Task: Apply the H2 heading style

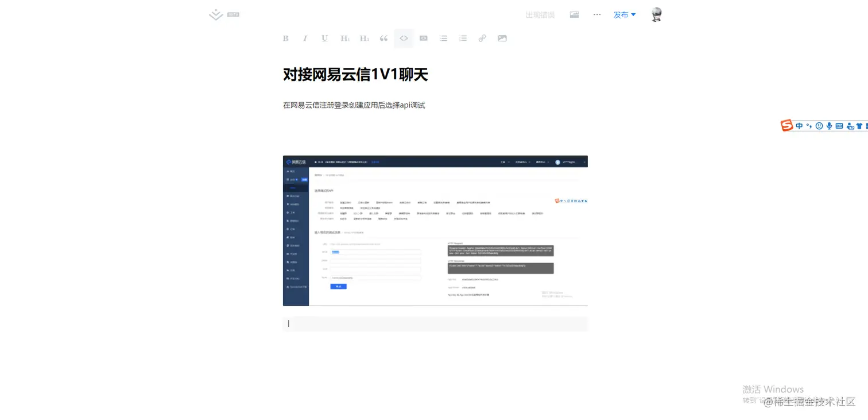Action: click(x=364, y=38)
